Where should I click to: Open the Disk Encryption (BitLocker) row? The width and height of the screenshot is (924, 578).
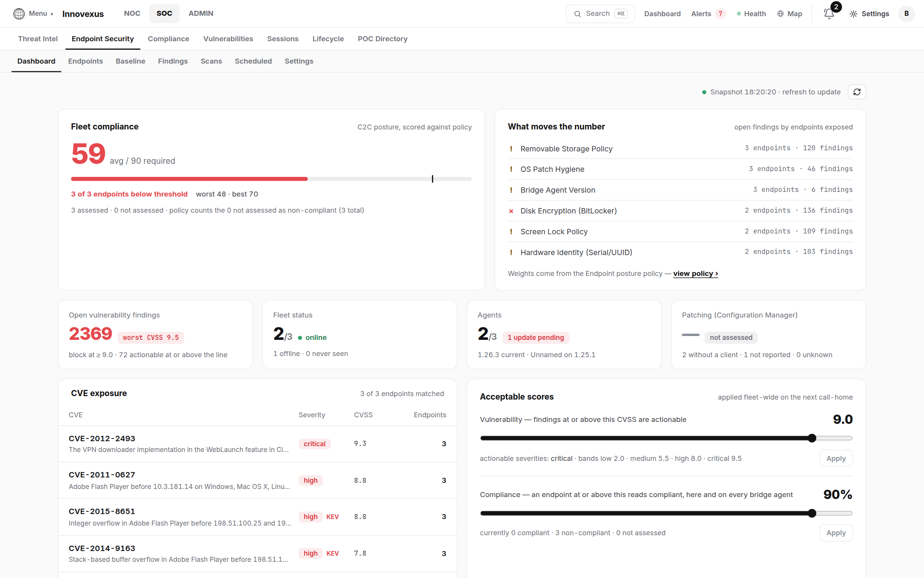coord(680,211)
